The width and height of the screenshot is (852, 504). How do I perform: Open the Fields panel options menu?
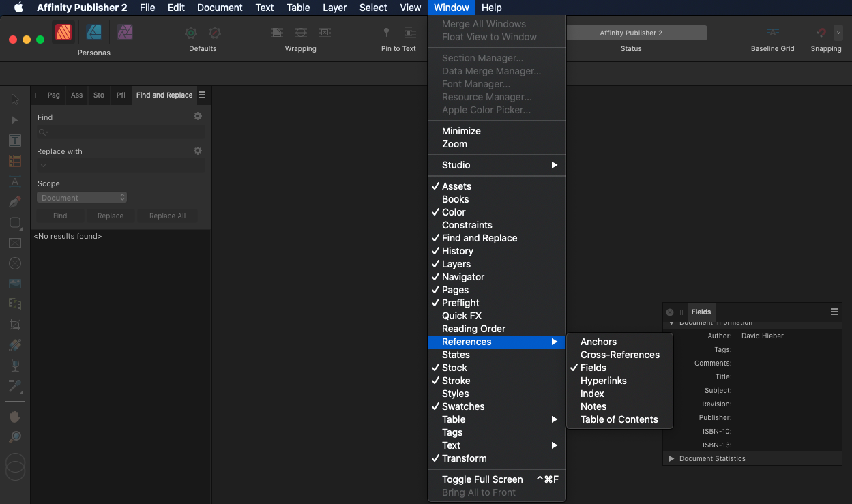(834, 312)
